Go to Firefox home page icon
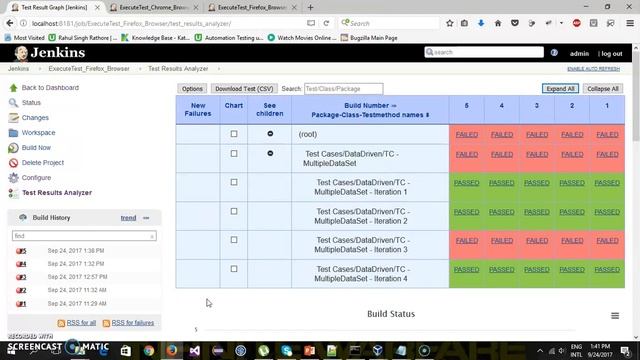 pyautogui.click(x=498, y=23)
